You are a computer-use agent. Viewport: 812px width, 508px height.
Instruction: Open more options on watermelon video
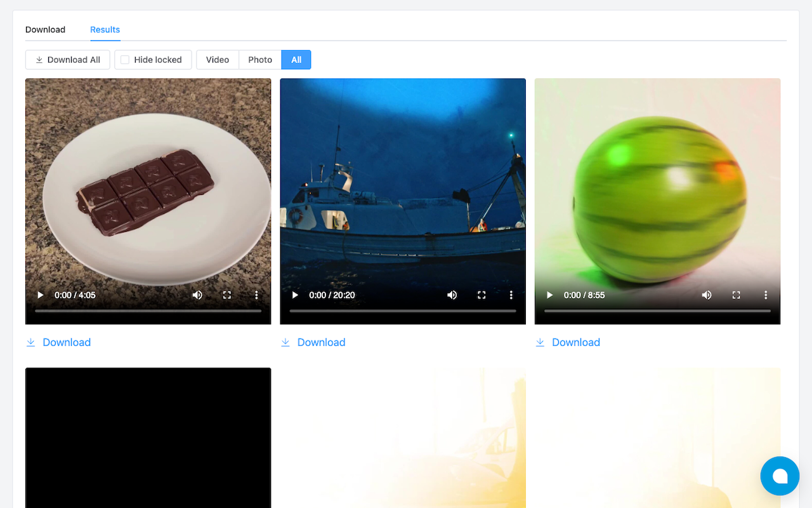tap(766, 295)
